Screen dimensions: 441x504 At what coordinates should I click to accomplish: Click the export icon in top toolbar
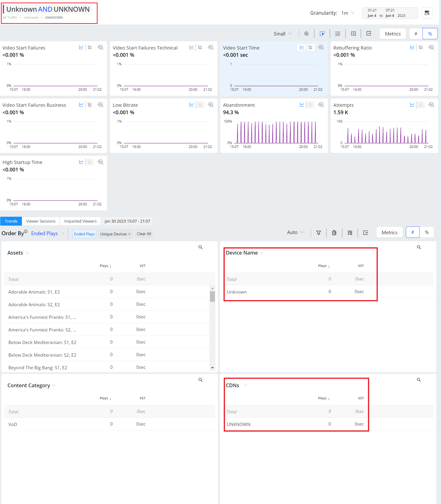pos(369,34)
